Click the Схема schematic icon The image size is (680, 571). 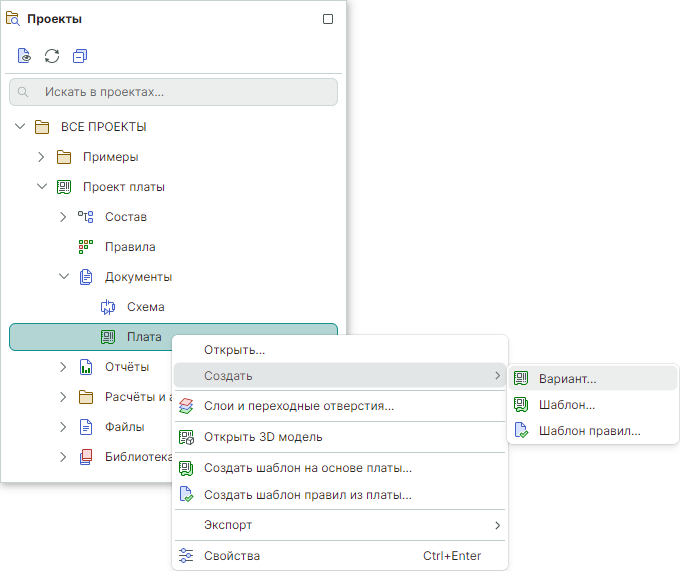tap(109, 307)
